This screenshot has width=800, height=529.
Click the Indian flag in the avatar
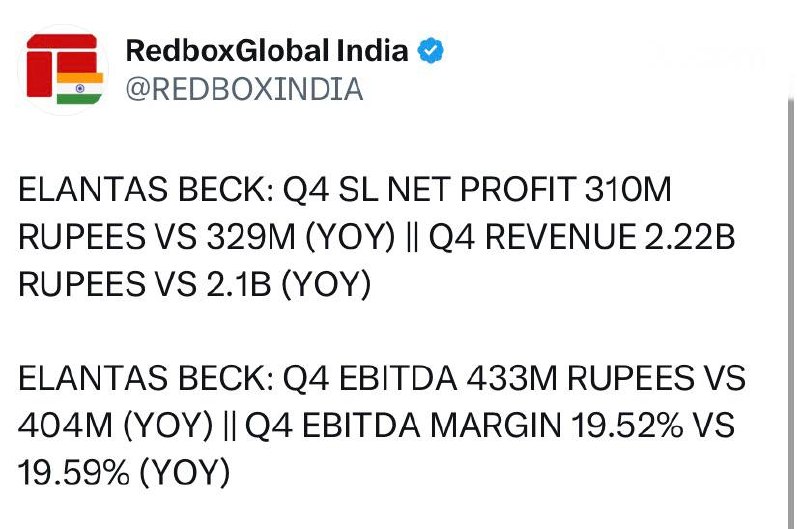click(x=80, y=88)
